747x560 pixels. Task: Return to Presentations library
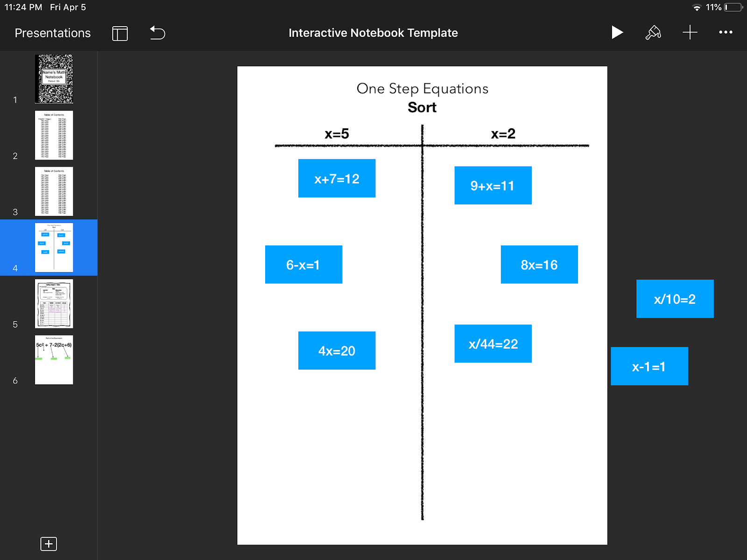[x=52, y=33]
